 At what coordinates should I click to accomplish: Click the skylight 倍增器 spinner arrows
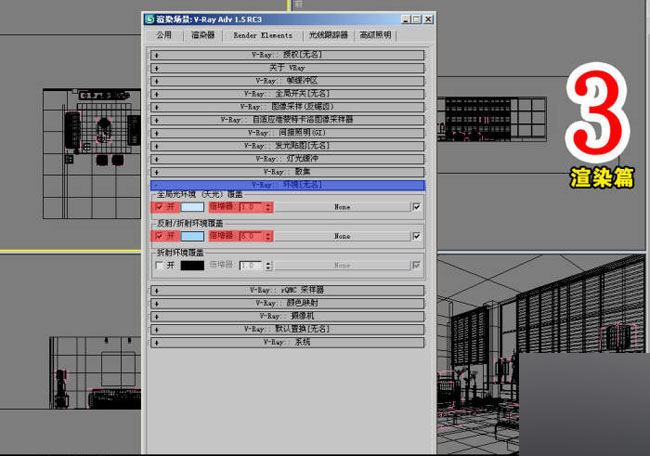coord(268,207)
